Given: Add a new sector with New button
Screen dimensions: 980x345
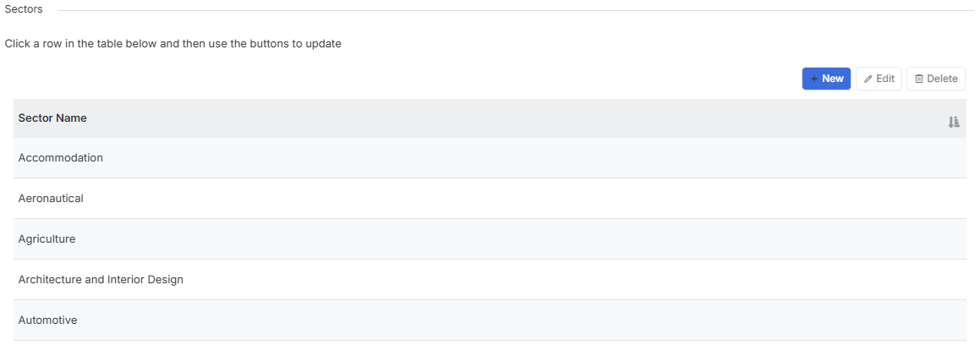Looking at the screenshot, I should coord(826,79).
